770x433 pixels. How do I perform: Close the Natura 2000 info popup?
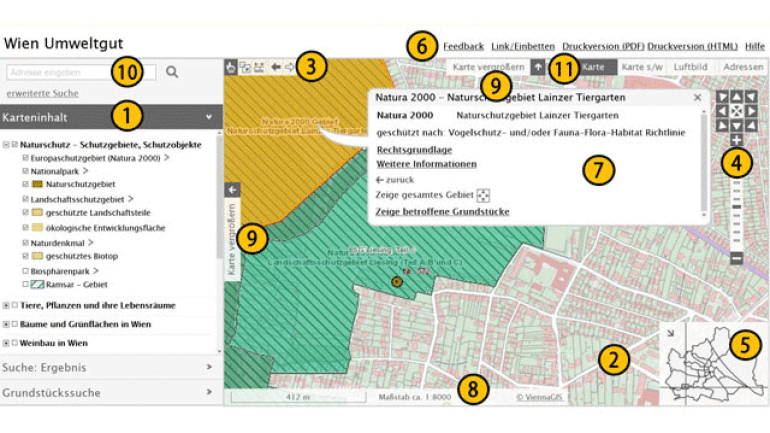(697, 98)
